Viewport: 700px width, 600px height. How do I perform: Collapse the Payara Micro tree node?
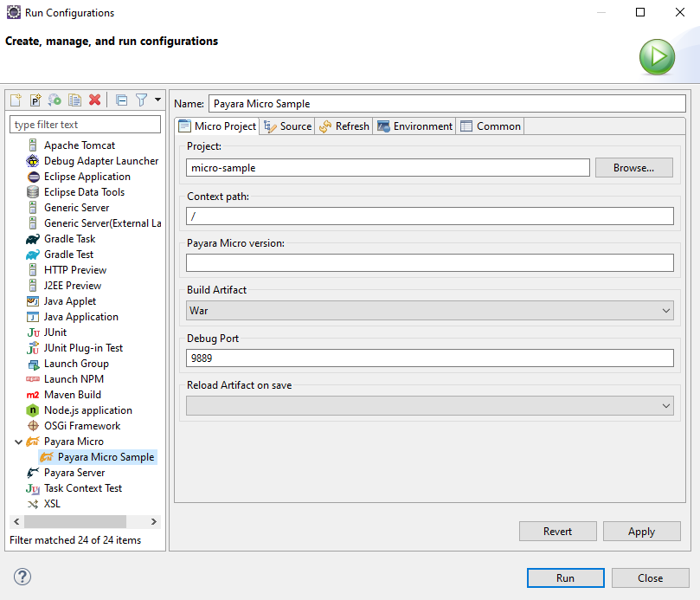pos(19,441)
